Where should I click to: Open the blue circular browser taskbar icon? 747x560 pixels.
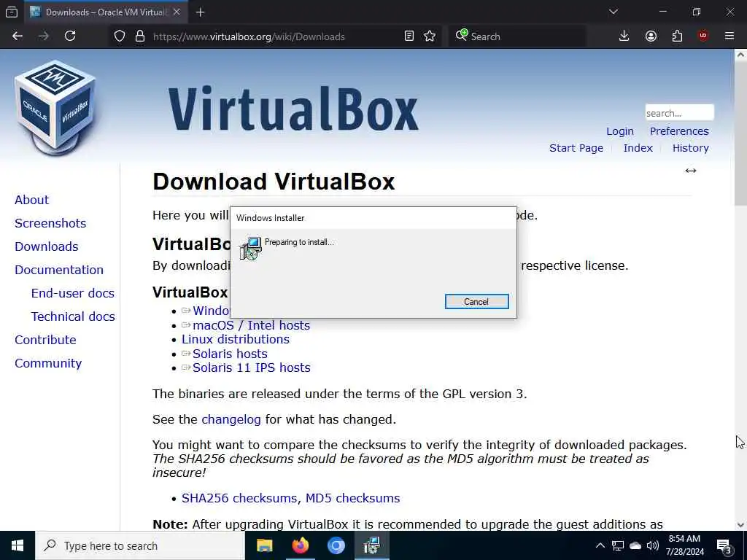pos(336,545)
